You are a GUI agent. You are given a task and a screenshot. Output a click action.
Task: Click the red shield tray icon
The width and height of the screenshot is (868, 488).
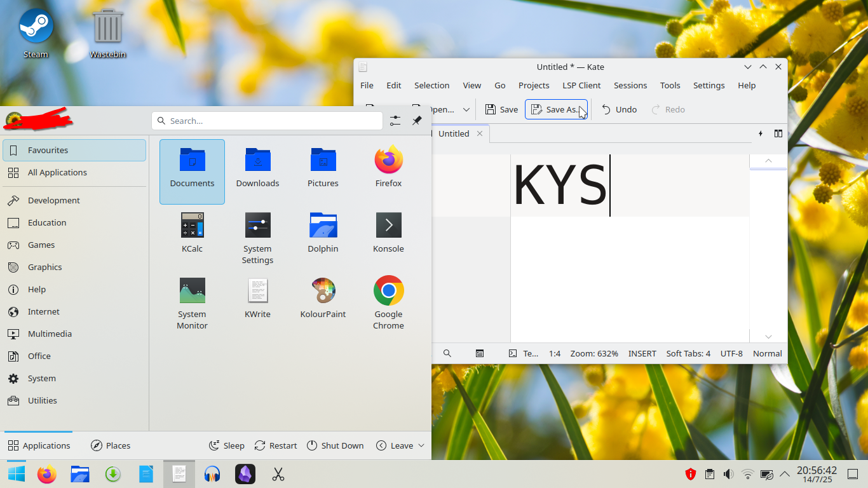point(691,474)
